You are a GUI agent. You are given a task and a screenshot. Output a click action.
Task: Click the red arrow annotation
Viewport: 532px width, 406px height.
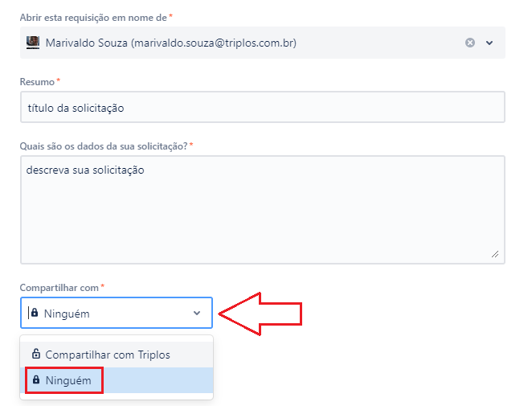[260, 314]
